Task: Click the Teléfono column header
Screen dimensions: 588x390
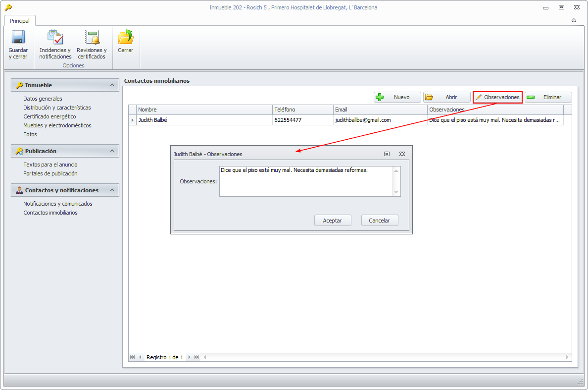Action: coord(302,110)
